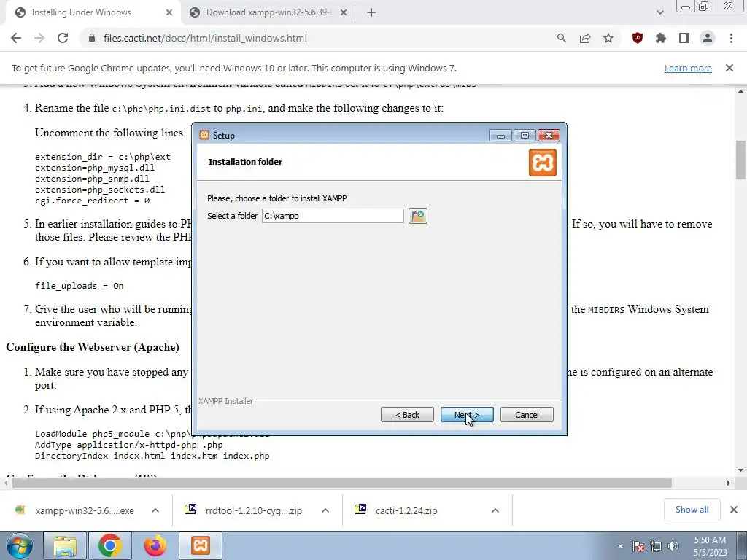Cancel the XAMPP installation
The image size is (747, 560).
click(527, 415)
